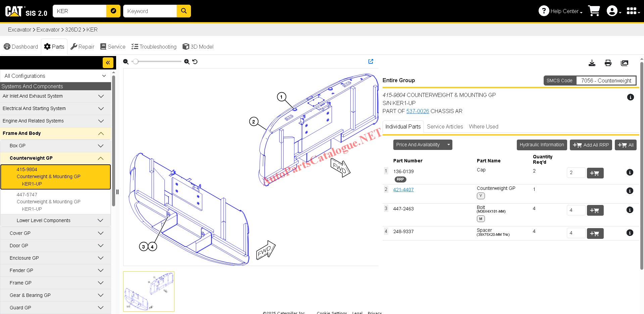Click the diagram zoom slider handle
This screenshot has height=314, width=644.
[x=136, y=62]
